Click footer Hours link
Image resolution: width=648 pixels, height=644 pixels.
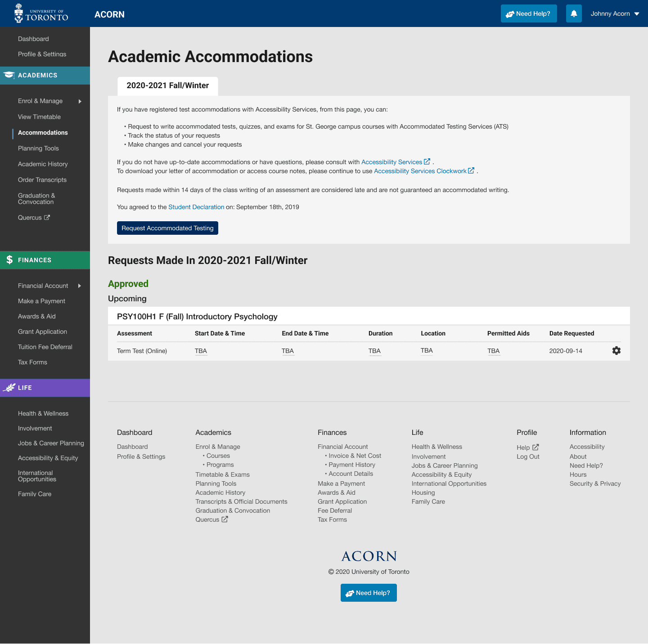tap(578, 475)
